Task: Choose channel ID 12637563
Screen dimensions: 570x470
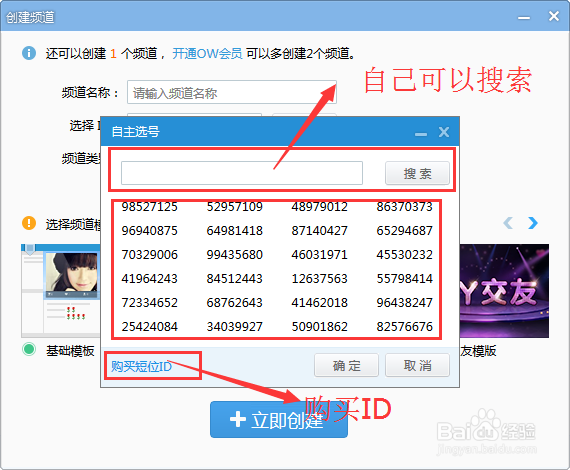Action: click(320, 278)
